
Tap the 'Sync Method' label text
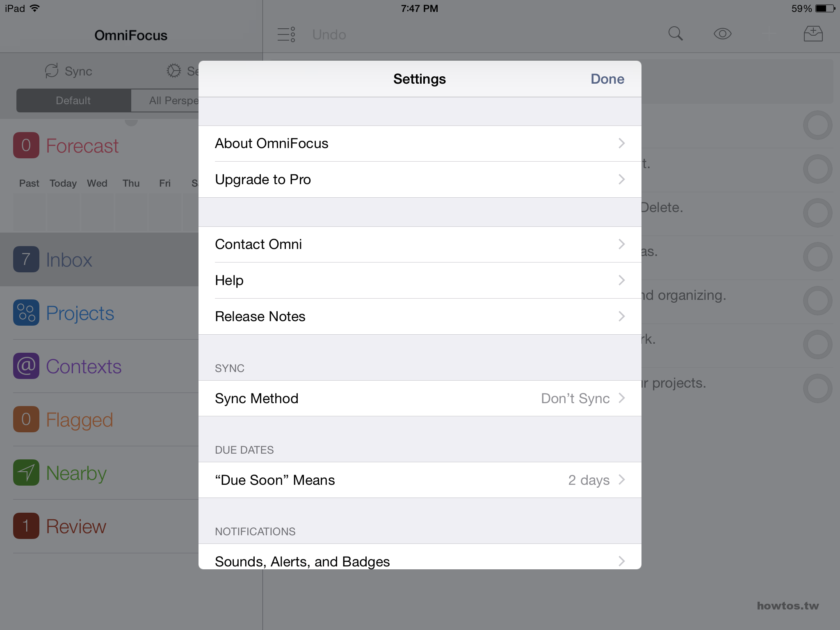(257, 398)
